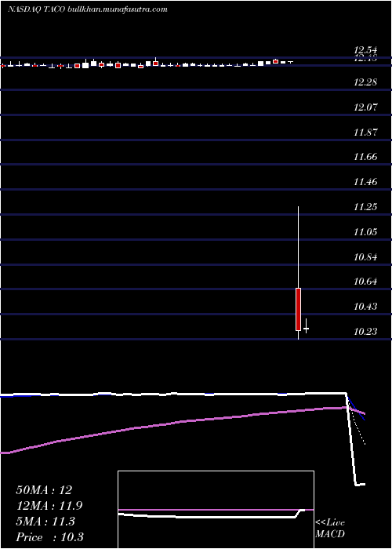Click the 11.25 price axis label
The width and height of the screenshot is (392, 549).
365,206
